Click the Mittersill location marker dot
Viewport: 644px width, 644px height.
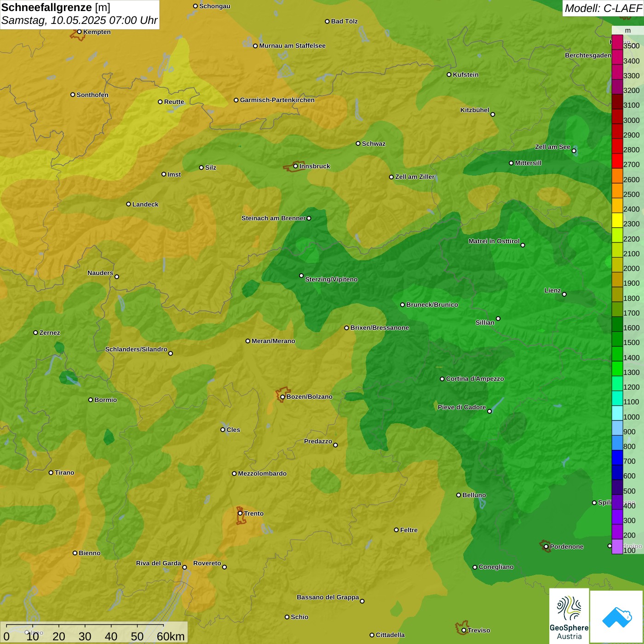point(511,163)
